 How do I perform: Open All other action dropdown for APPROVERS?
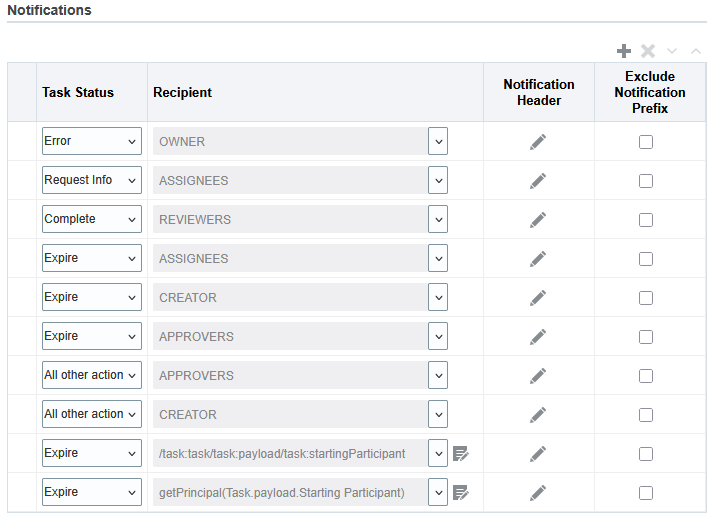pos(92,375)
